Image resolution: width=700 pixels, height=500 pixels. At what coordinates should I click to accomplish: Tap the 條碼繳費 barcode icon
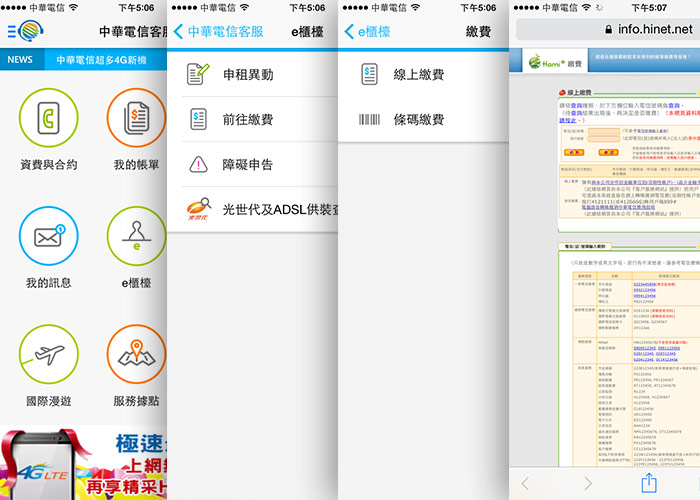(x=369, y=119)
